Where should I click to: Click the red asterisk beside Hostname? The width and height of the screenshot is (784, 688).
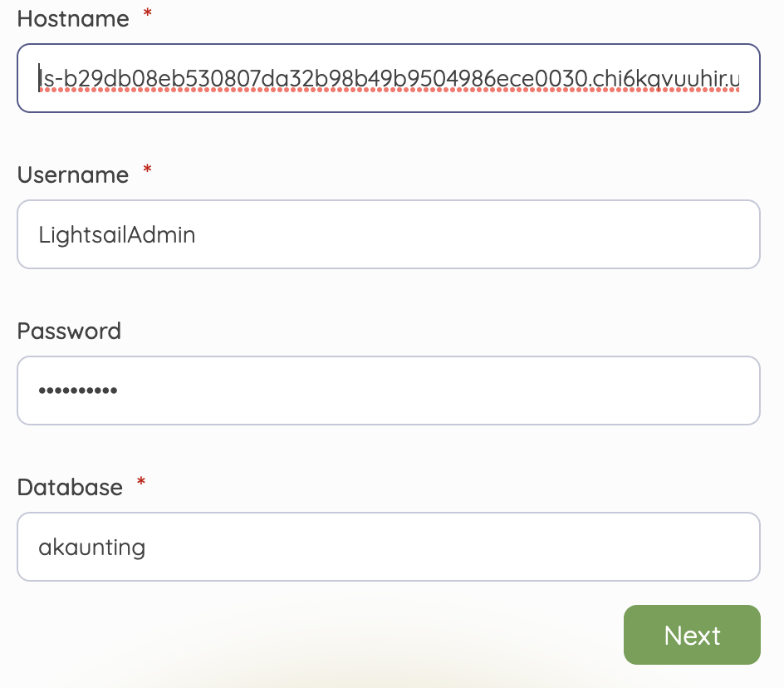[148, 13]
